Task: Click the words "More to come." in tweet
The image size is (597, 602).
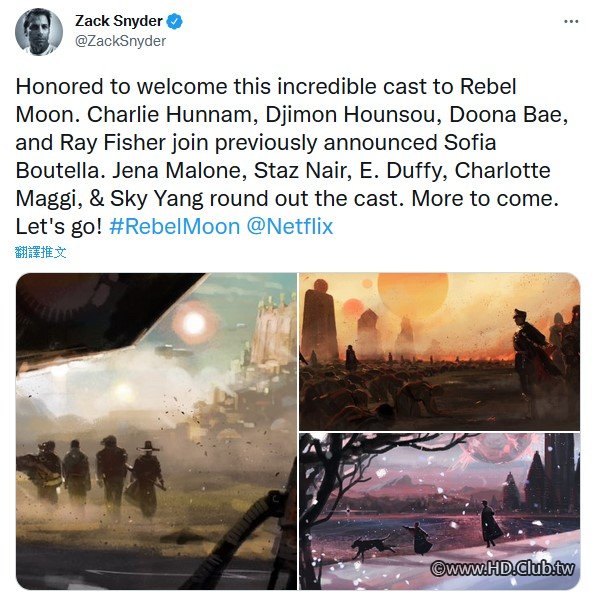Action: [x=485, y=198]
